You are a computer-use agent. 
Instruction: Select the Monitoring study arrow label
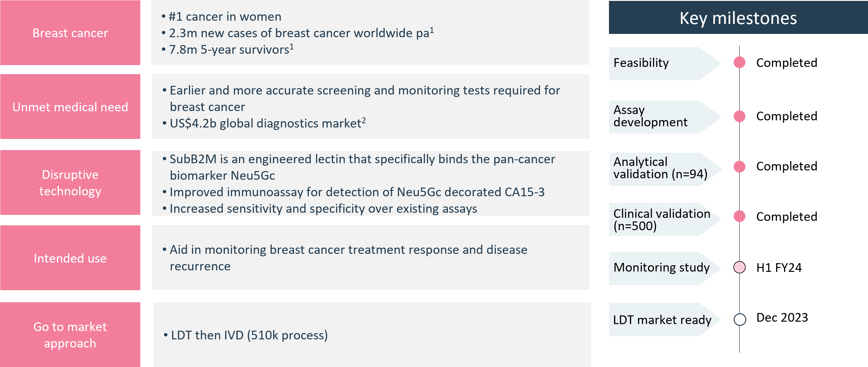(665, 269)
